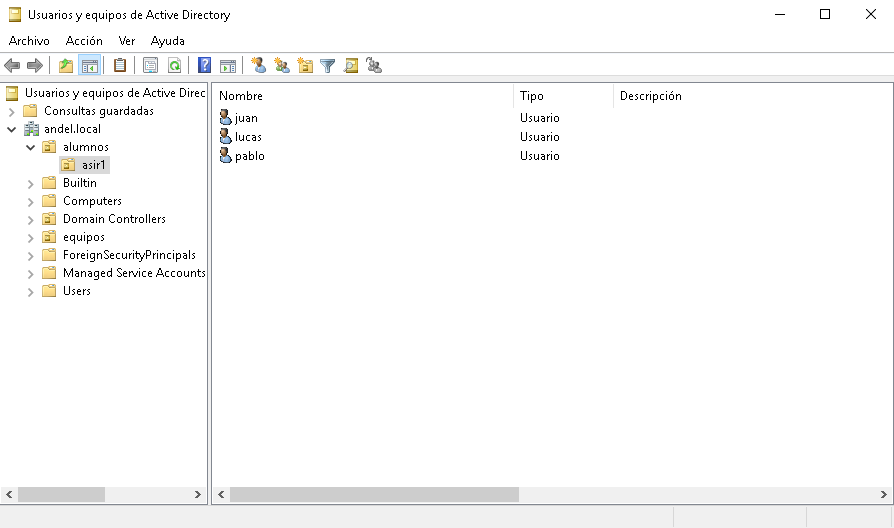The width and height of the screenshot is (894, 528).
Task: Go back with the left arrow toolbar icon
Action: pos(12,66)
